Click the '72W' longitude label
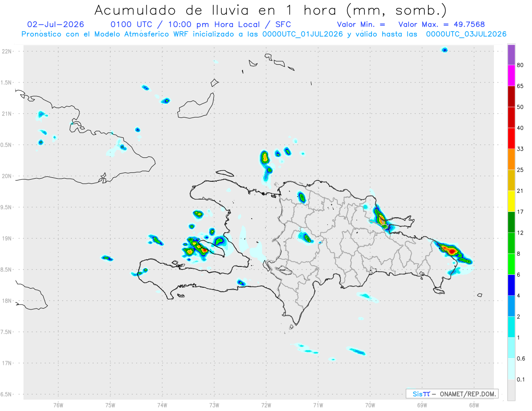Image resolution: width=532 pixels, height=411 pixels. pos(266,404)
